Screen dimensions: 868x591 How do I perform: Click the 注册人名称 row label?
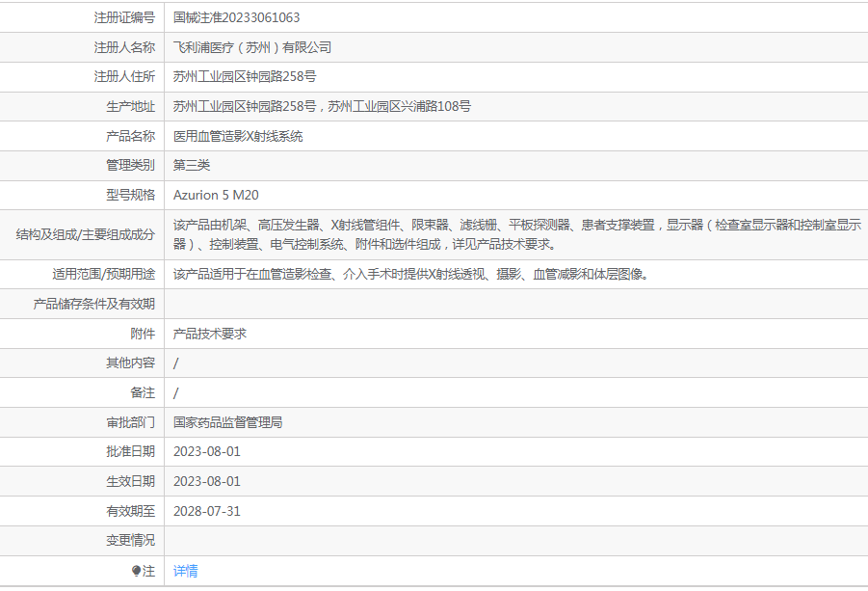[x=124, y=47]
